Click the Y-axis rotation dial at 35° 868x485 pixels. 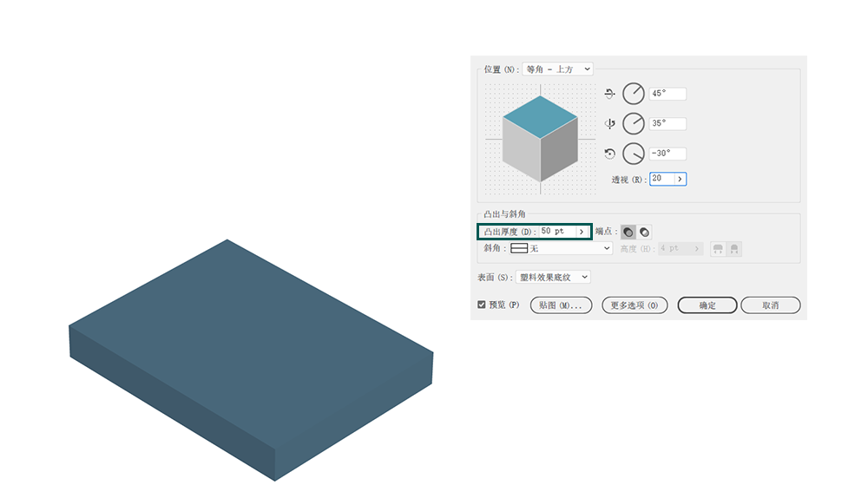tap(634, 123)
